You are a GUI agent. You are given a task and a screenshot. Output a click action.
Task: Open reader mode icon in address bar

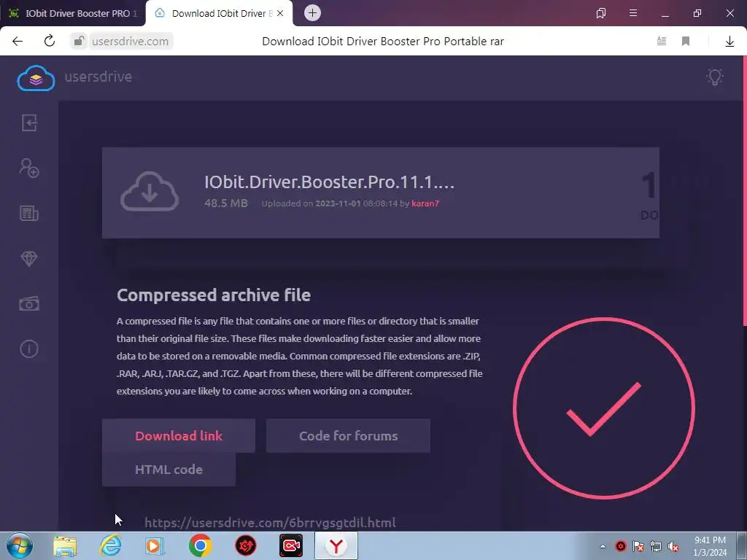662,41
